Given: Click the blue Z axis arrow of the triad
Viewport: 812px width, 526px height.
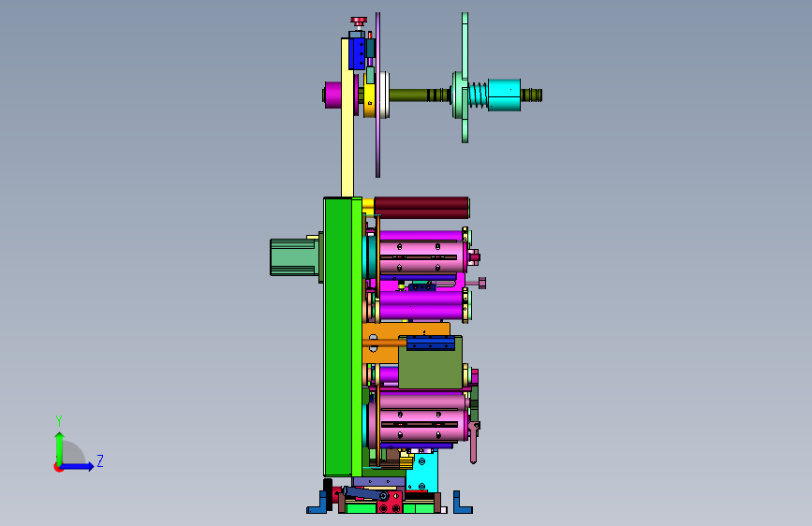Looking at the screenshot, I should pyautogui.click(x=78, y=466).
